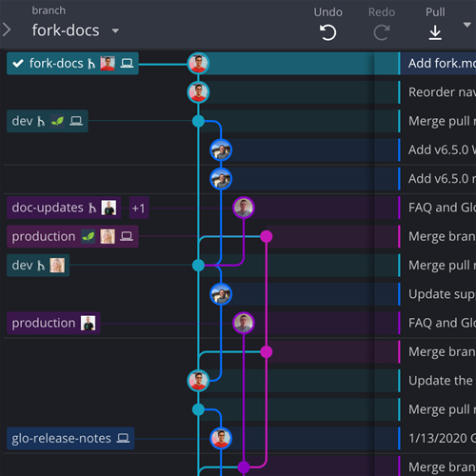Select the 'Add fork.md' commit message
This screenshot has height=476, width=476.
pos(442,64)
